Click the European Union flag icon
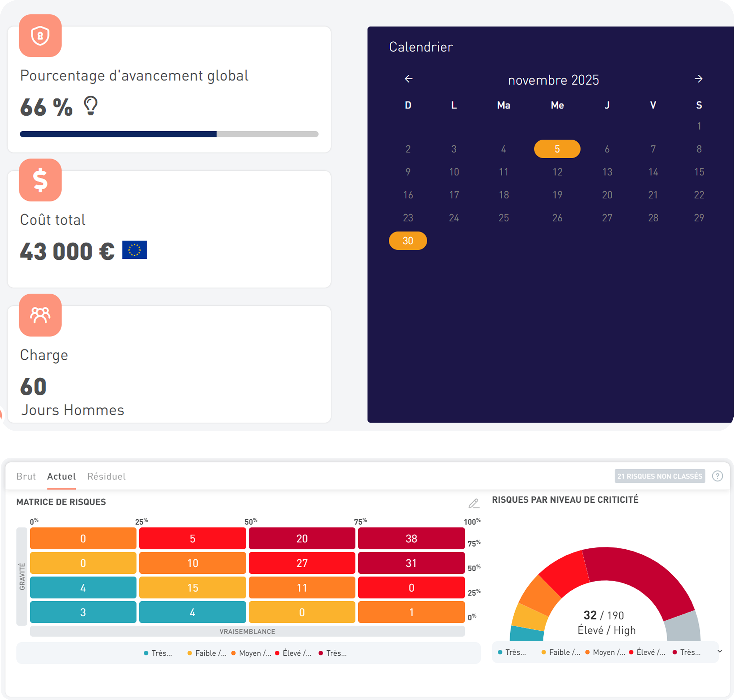This screenshot has width=734, height=700. [x=134, y=250]
